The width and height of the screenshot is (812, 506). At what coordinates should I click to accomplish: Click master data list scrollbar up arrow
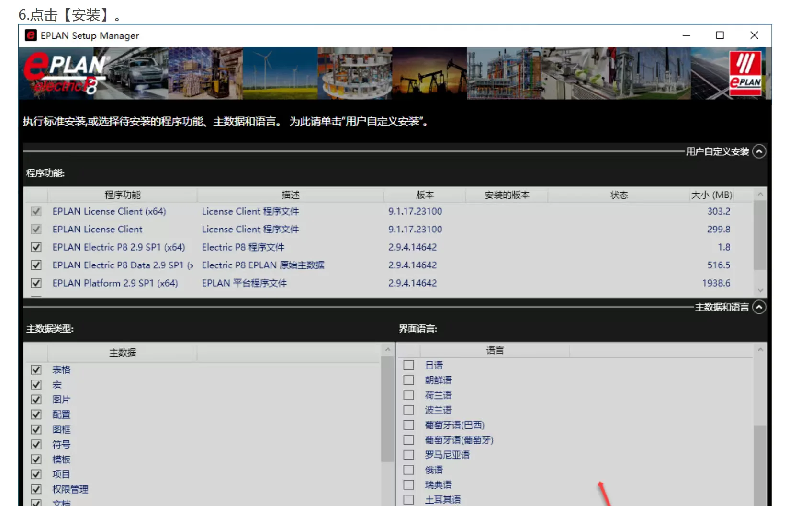pyautogui.click(x=388, y=350)
